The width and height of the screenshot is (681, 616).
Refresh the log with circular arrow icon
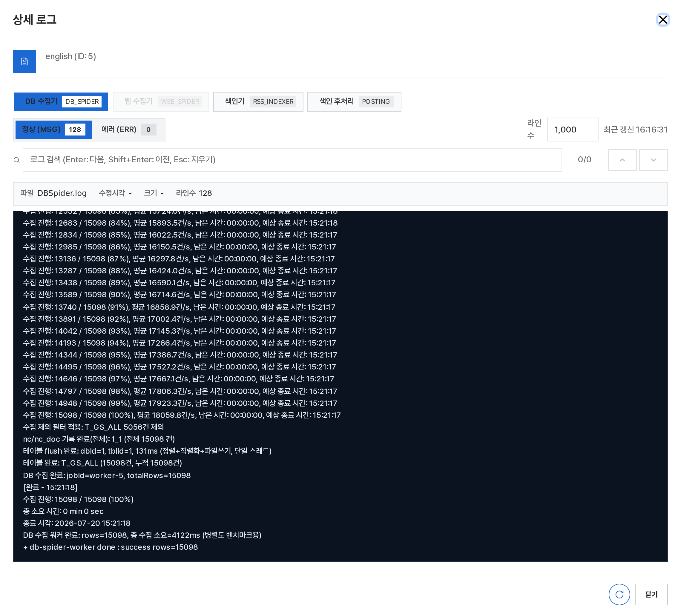(x=619, y=595)
